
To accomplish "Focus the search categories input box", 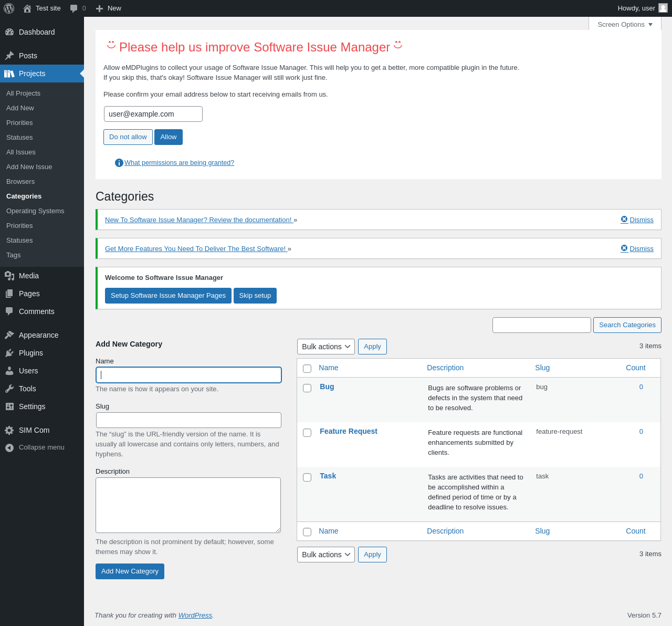I will pos(542,325).
